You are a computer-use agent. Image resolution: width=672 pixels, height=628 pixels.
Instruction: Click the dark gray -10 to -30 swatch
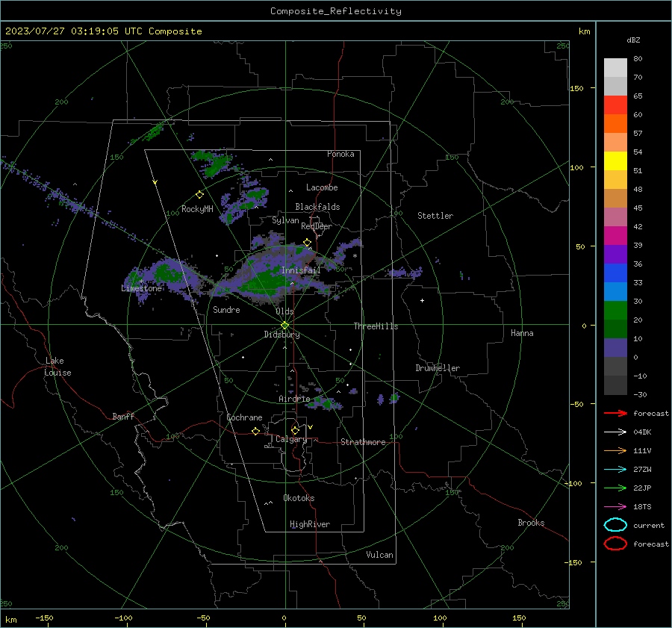(x=615, y=385)
